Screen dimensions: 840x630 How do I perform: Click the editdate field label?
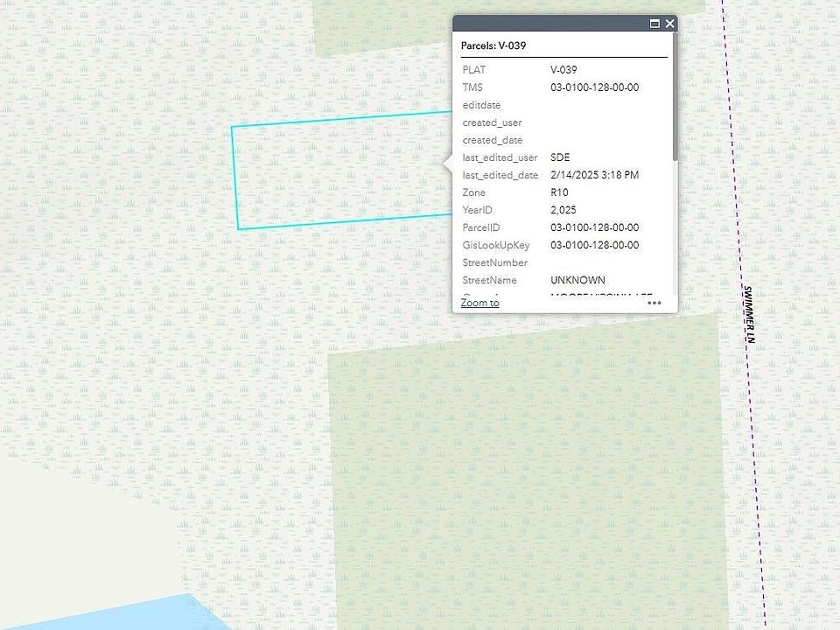pyautogui.click(x=481, y=105)
